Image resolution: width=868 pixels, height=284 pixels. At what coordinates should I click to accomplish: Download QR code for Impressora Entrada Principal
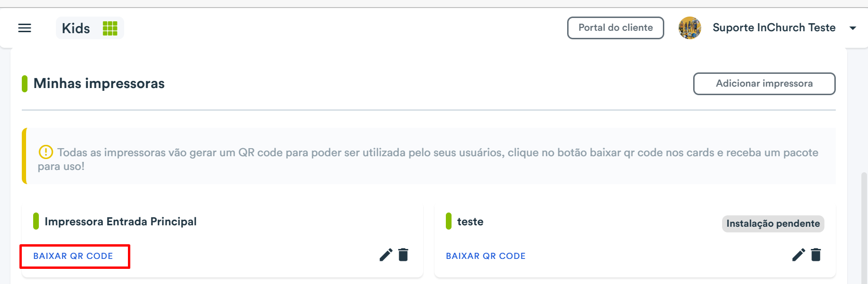(73, 256)
